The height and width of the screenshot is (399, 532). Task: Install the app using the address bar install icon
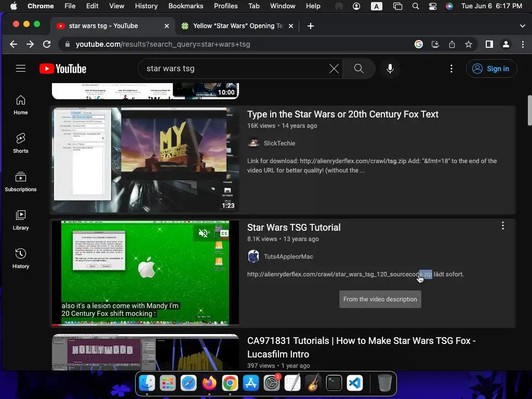click(435, 44)
